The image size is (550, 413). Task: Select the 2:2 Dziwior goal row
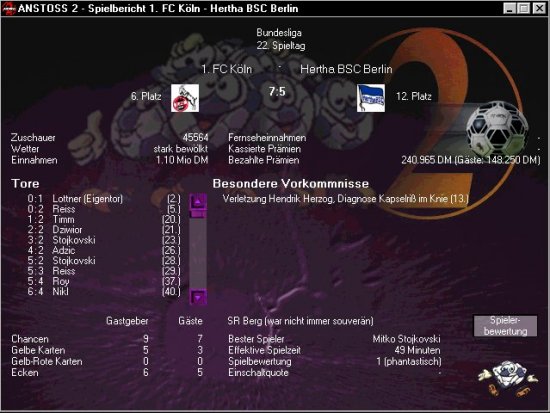pyautogui.click(x=104, y=230)
